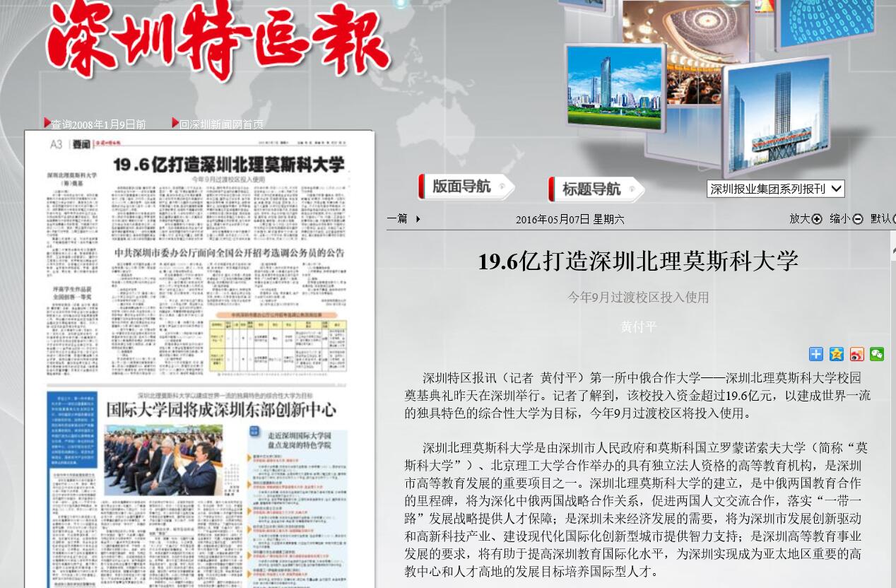Click the headline 19.6亿打造深圳北理莫斯科大学

tap(638, 260)
